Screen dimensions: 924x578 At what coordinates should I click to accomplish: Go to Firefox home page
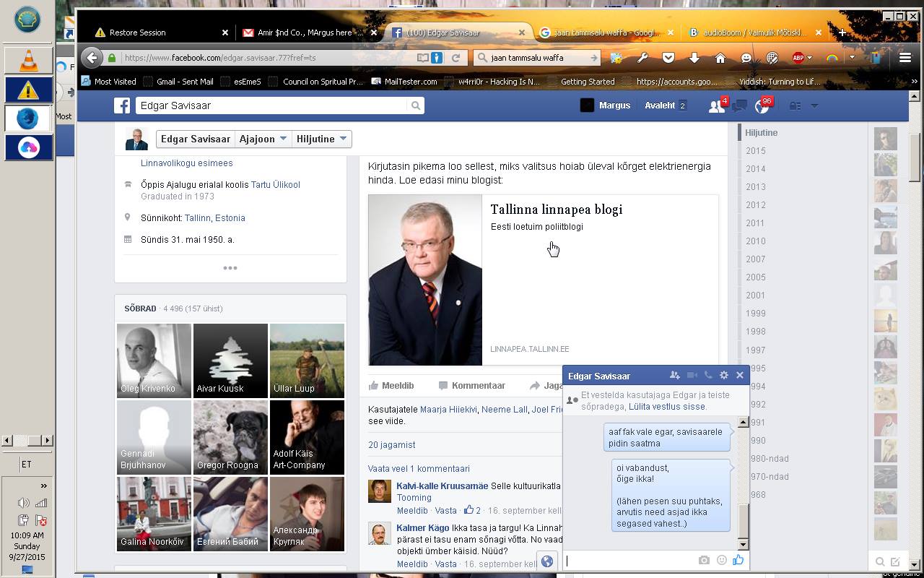pyautogui.click(x=720, y=58)
